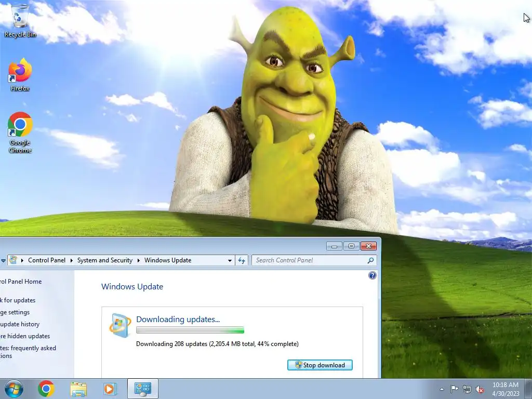Viewport: 532px width, 399px height.
Task: Open the Windows Start menu orb
Action: tap(14, 389)
